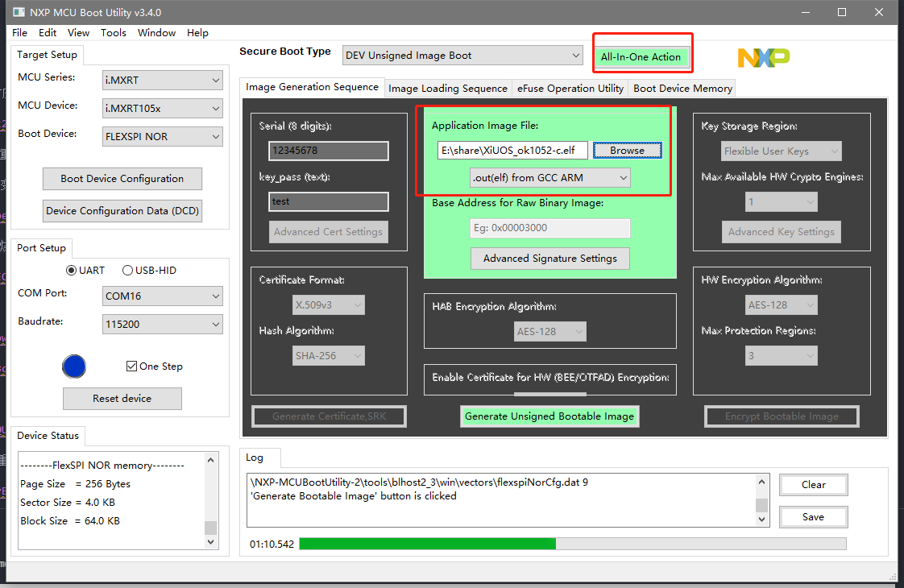This screenshot has height=588, width=904.
Task: Click Boot Device Configuration button
Action: click(122, 179)
